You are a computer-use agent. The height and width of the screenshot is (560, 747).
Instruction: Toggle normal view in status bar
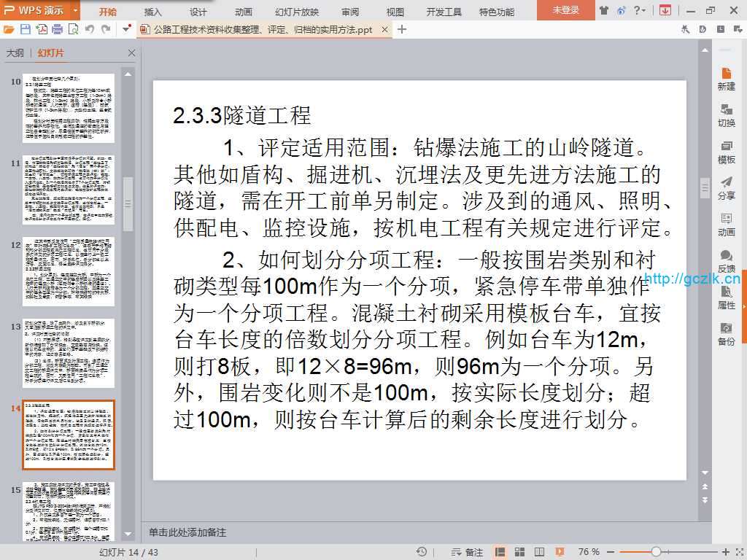pyautogui.click(x=500, y=552)
